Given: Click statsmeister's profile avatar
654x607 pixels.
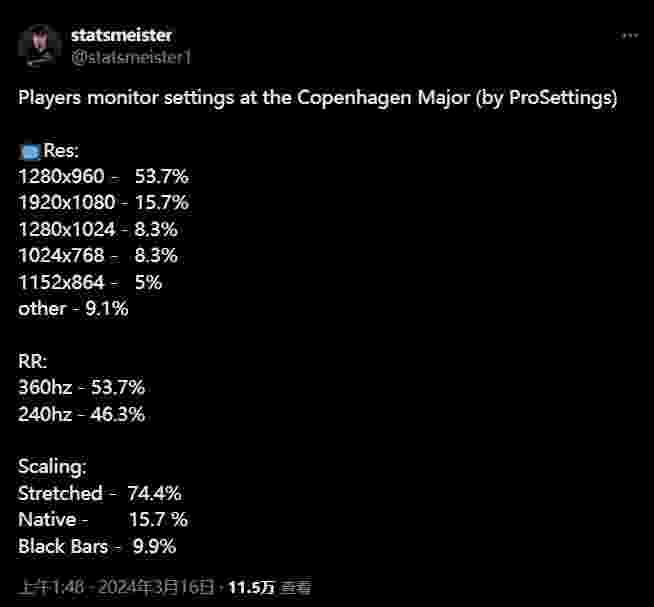Looking at the screenshot, I should click(x=39, y=45).
